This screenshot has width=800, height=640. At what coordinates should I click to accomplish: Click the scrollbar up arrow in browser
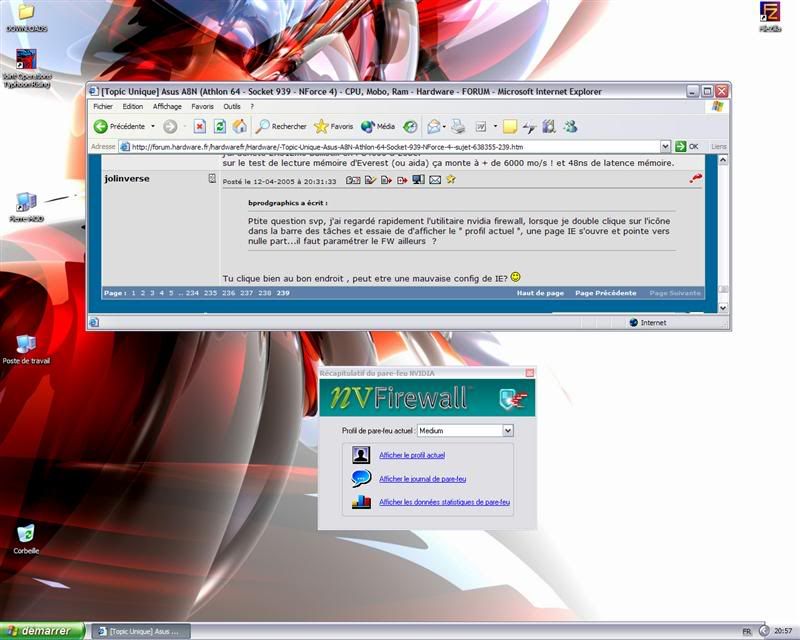click(x=722, y=160)
